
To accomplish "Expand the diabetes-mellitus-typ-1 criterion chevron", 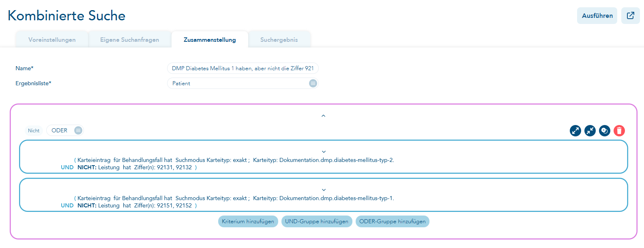I will pyautogui.click(x=324, y=190).
